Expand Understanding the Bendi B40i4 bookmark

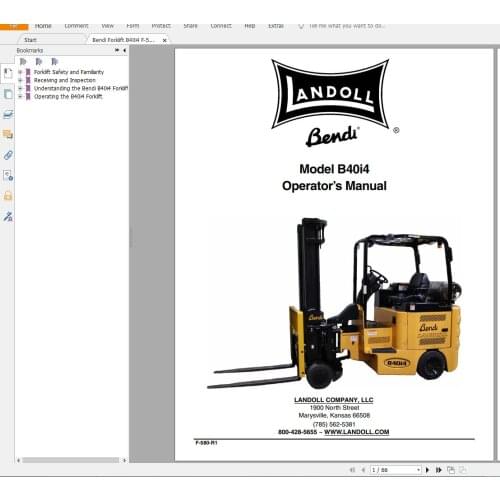(20, 88)
